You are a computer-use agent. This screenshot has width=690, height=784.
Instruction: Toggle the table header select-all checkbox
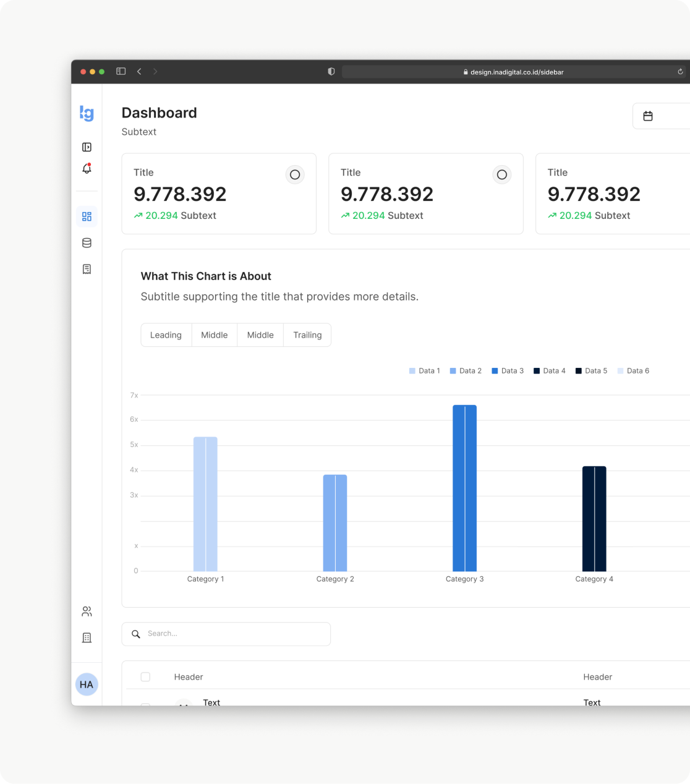(x=145, y=677)
